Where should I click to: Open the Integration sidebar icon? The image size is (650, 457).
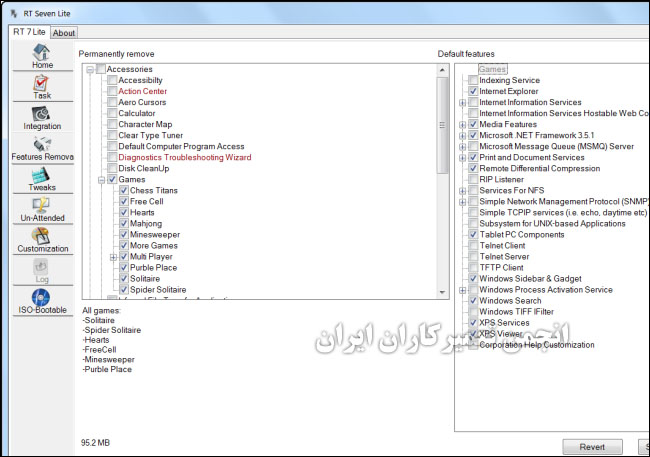pyautogui.click(x=41, y=114)
